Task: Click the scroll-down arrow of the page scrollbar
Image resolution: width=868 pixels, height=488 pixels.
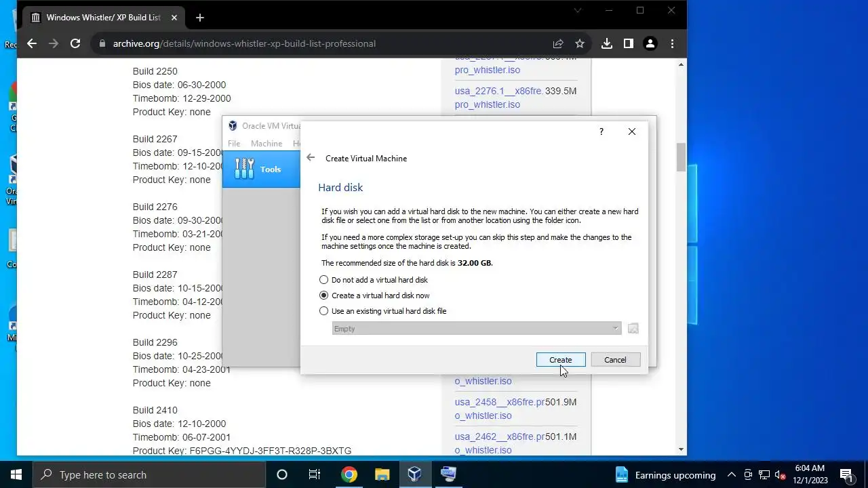Action: (x=681, y=449)
